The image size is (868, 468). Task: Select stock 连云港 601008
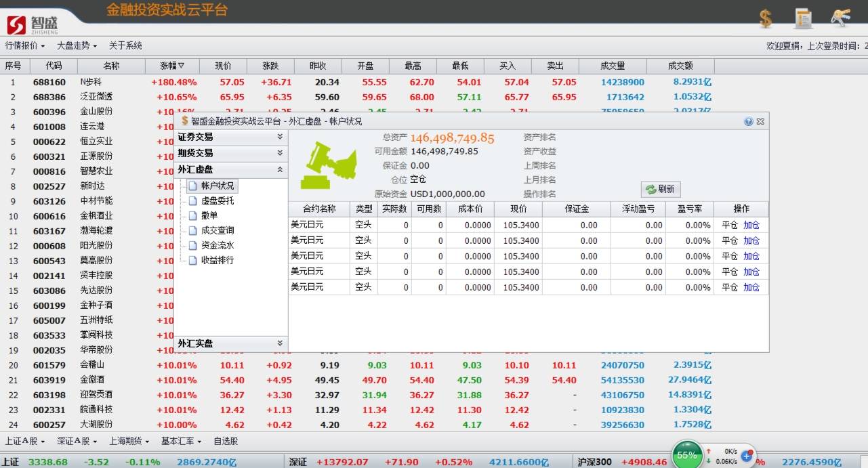point(87,127)
